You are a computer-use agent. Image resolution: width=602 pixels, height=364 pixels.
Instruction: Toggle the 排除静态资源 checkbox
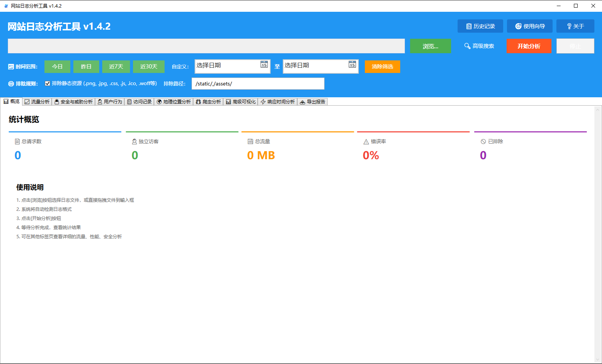tap(48, 84)
